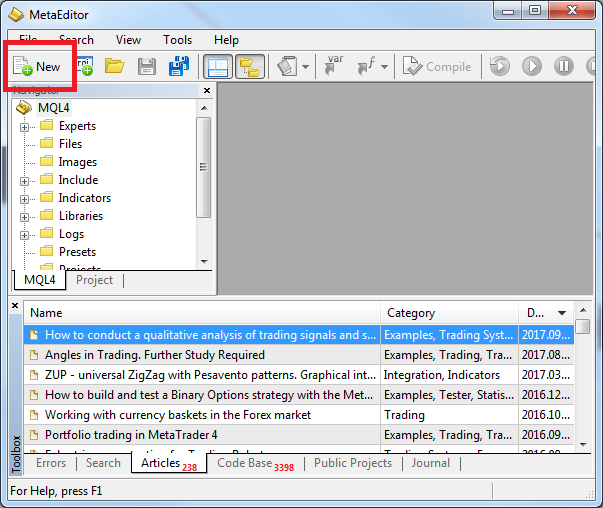Image resolution: width=603 pixels, height=508 pixels.
Task: Switch to the Search toolbox tab
Action: (103, 463)
